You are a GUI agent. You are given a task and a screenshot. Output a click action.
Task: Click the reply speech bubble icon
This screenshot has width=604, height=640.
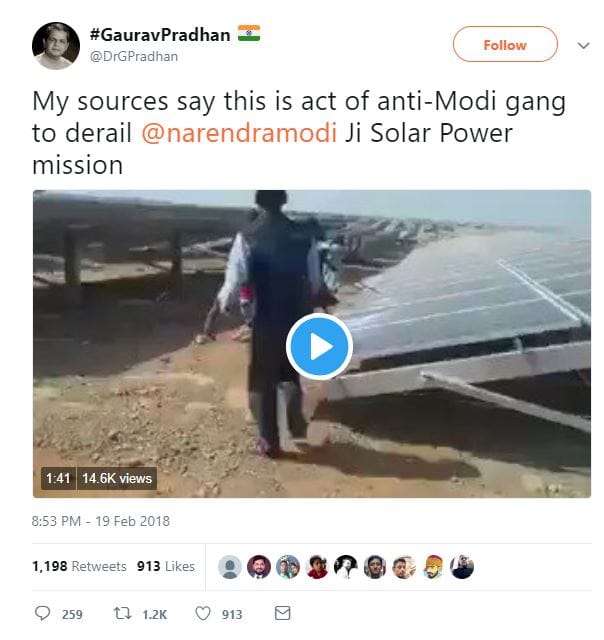(43, 613)
